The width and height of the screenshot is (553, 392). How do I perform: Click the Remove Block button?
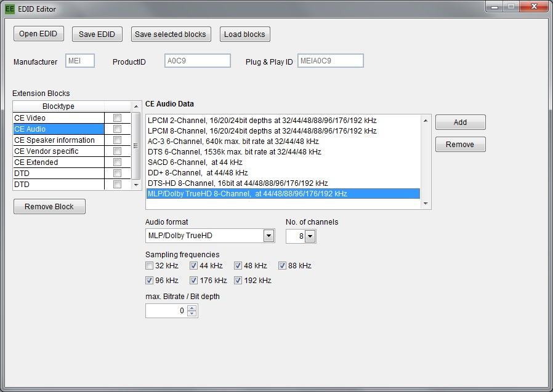click(49, 207)
